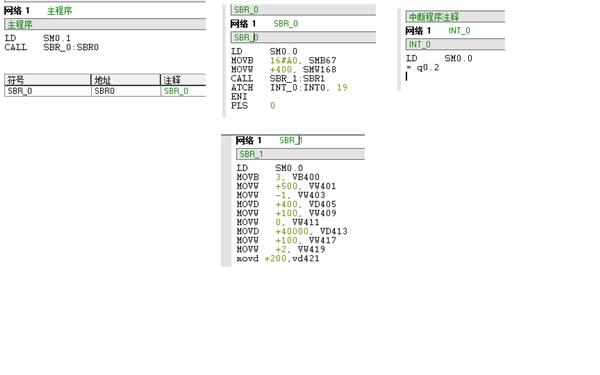
Task: Select the ATCH INT_0:INT0, 19 line
Action: [x=289, y=88]
